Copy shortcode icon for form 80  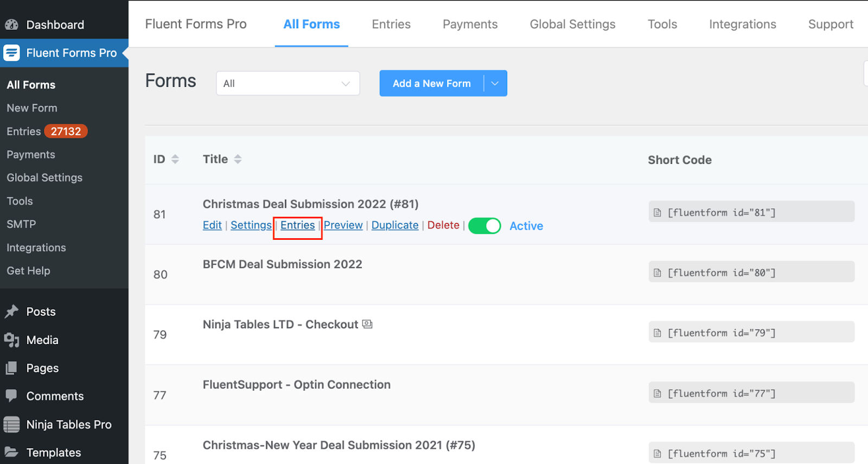658,273
